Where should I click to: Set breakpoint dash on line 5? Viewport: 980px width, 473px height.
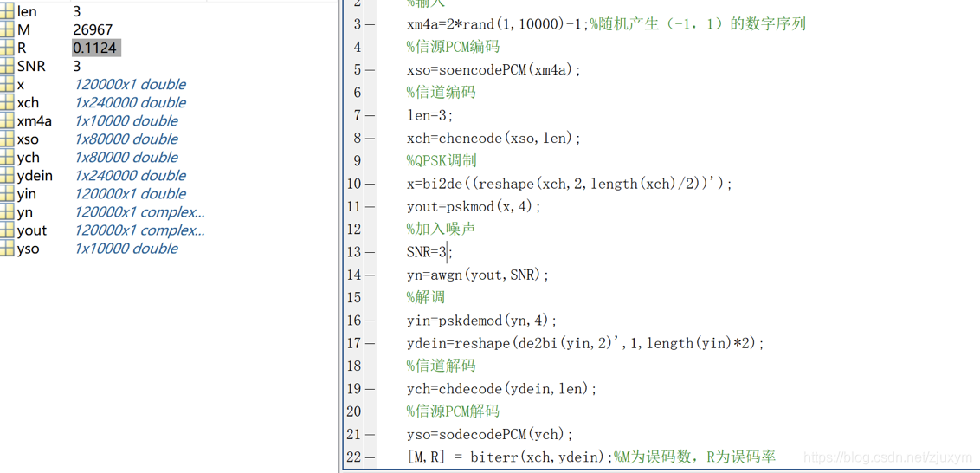[x=370, y=70]
